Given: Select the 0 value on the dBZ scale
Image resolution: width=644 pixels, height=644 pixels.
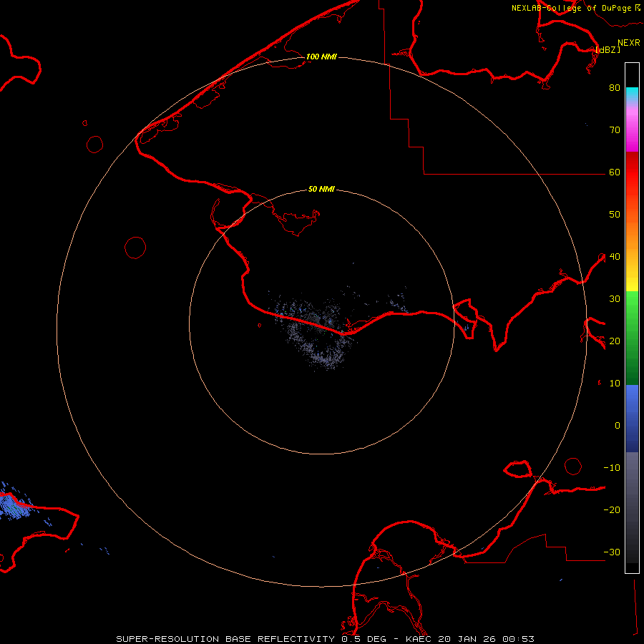Looking at the screenshot, I should click(618, 426).
